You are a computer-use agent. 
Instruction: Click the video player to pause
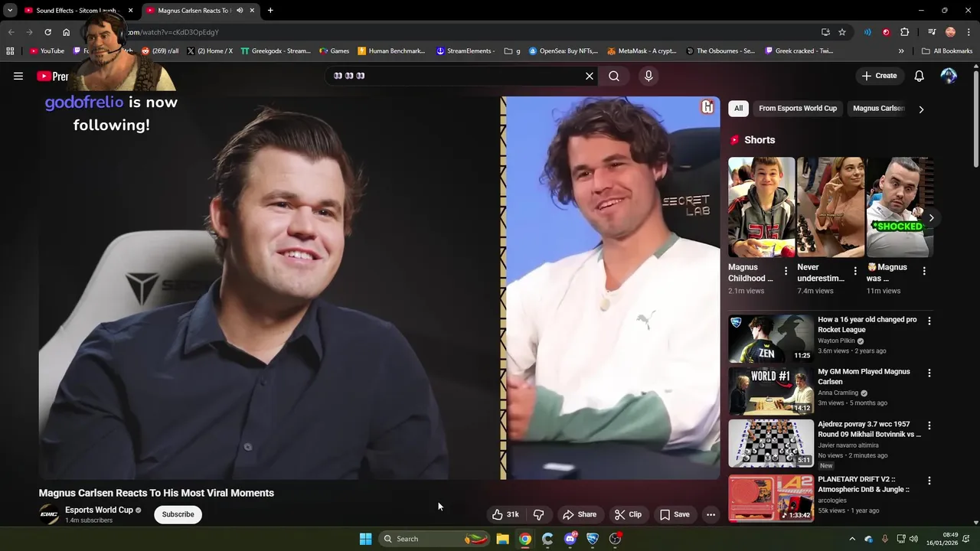[379, 288]
